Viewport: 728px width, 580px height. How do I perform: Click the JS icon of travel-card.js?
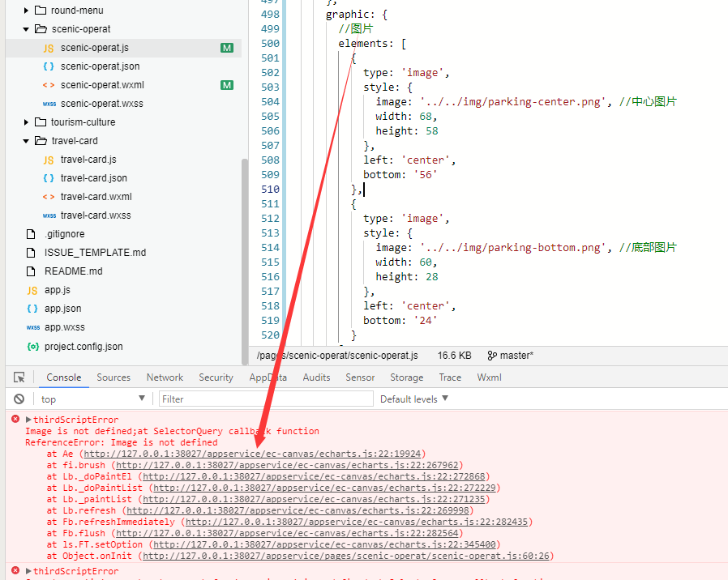[49, 160]
